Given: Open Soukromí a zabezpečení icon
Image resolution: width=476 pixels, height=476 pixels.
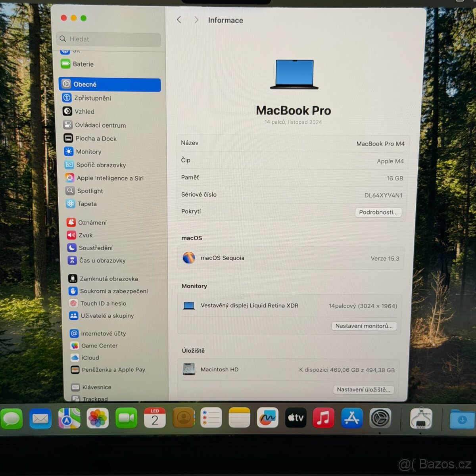Looking at the screenshot, I should click(x=73, y=291).
